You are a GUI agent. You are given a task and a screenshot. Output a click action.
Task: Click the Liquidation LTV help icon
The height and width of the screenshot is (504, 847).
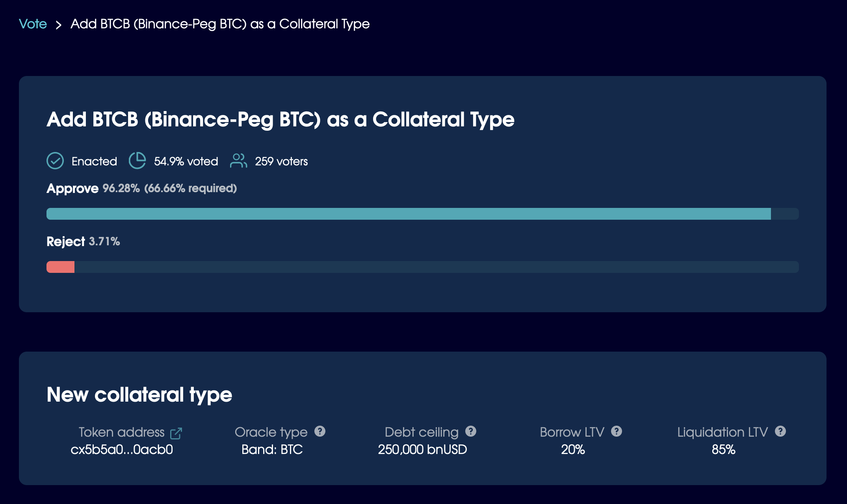pyautogui.click(x=780, y=432)
